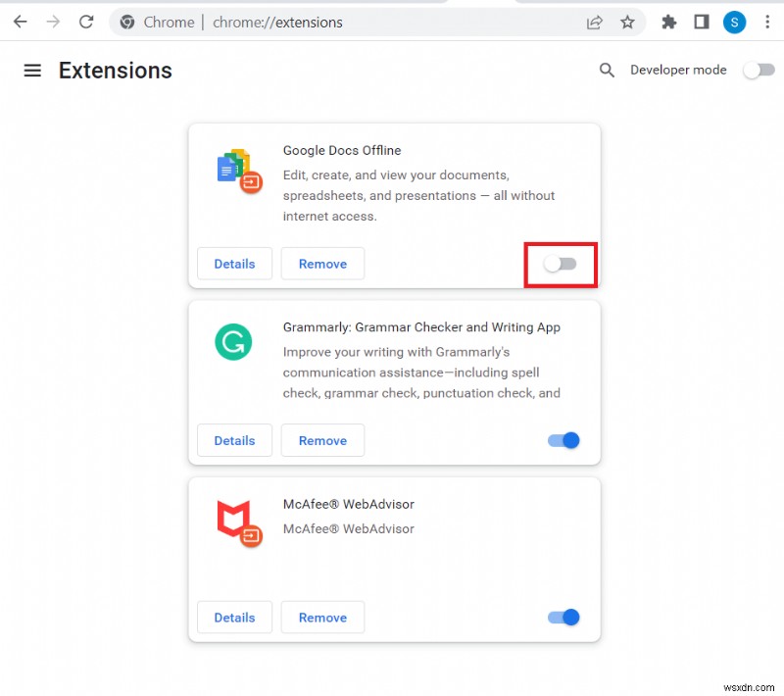Open the browser profile avatar
The image size is (784, 696).
(735, 22)
